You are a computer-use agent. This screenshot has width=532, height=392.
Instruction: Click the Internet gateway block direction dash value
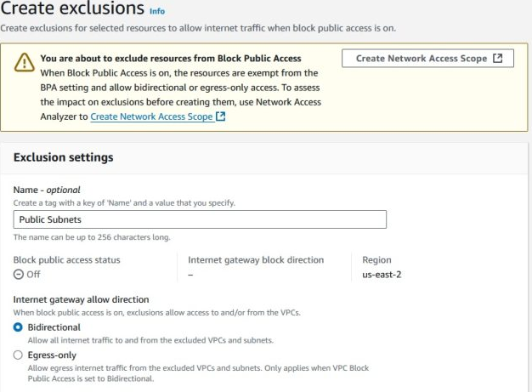coord(190,275)
